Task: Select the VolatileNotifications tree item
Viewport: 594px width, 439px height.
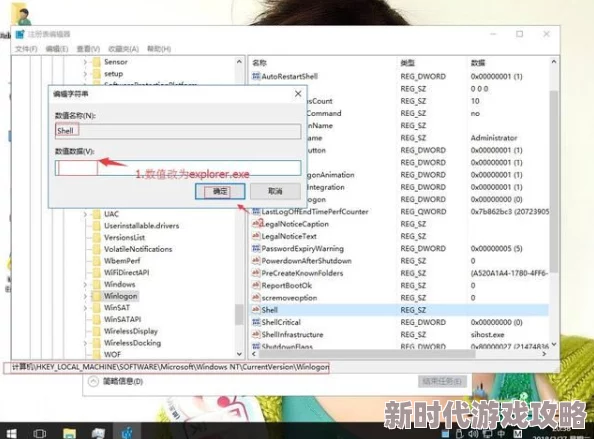Action: pyautogui.click(x=138, y=249)
